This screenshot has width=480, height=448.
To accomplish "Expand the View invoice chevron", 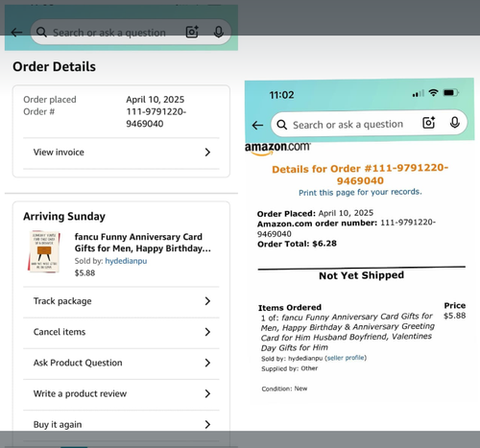I will coord(207,153).
